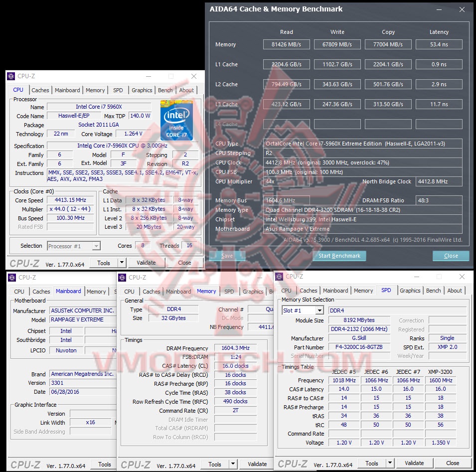Select SPD tab in top CPU-Z window
The width and height of the screenshot is (476, 472).
[118, 90]
